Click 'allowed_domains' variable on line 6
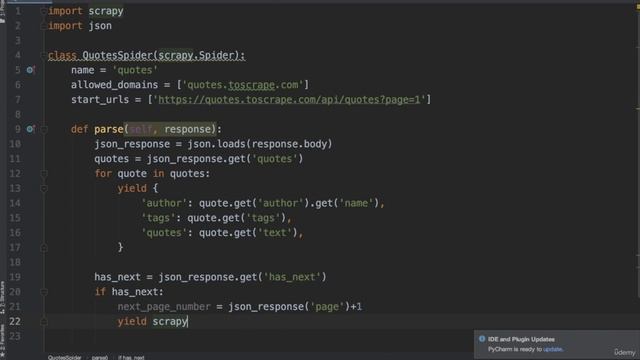640x360 pixels. click(114, 85)
